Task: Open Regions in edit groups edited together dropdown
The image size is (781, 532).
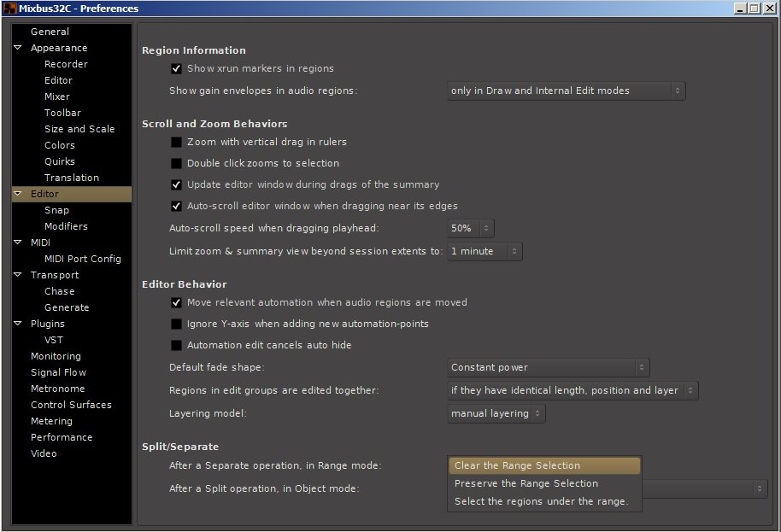Action: (573, 390)
